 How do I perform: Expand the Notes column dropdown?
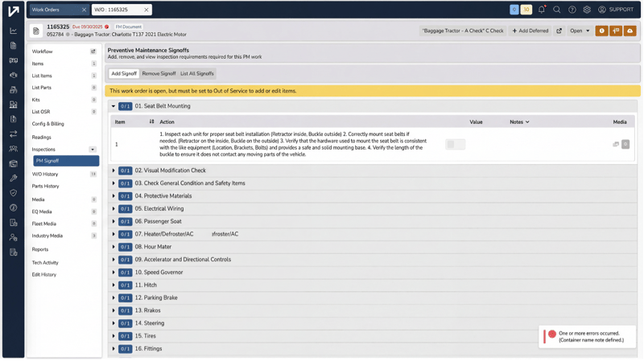pos(520,121)
